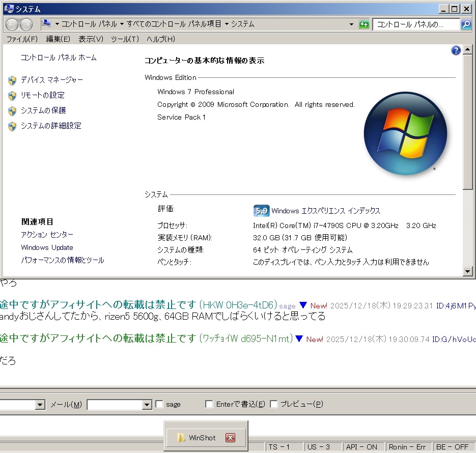Expand the name field dropdown left of メール
This screenshot has width=476, height=453.
tap(40, 405)
